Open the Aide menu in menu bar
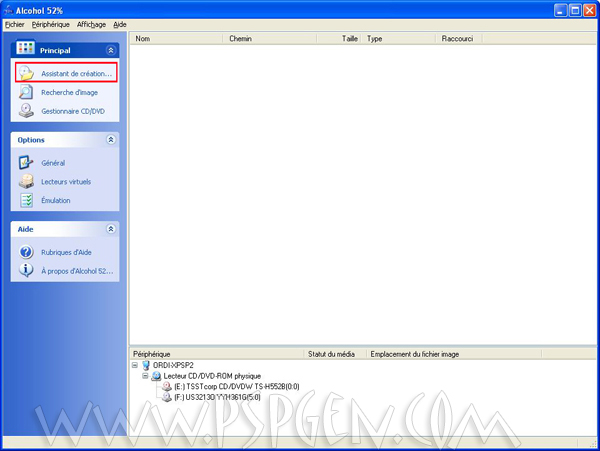This screenshot has height=451, width=600. 120,24
